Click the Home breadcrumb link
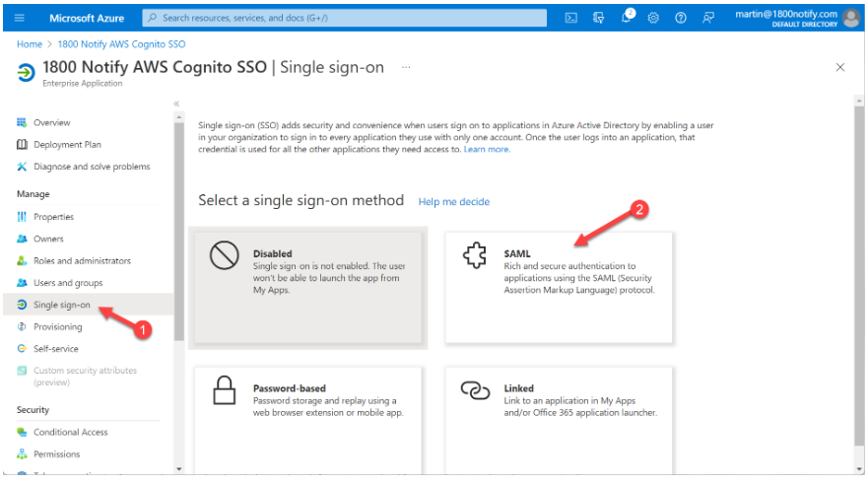The height and width of the screenshot is (484, 868). [x=30, y=44]
